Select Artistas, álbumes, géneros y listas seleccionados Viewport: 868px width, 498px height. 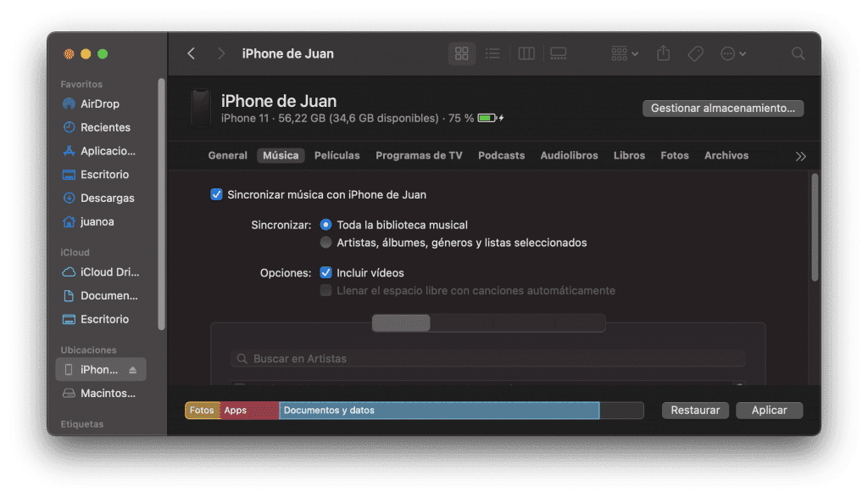point(325,243)
